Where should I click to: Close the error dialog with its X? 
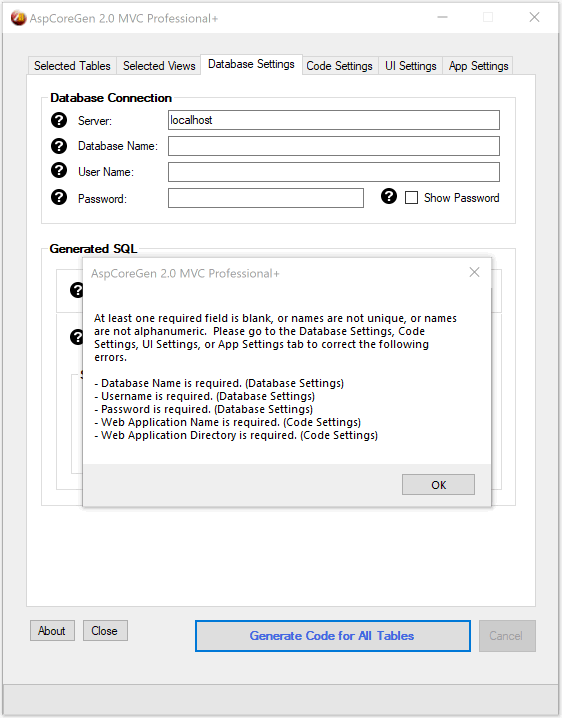[475, 272]
